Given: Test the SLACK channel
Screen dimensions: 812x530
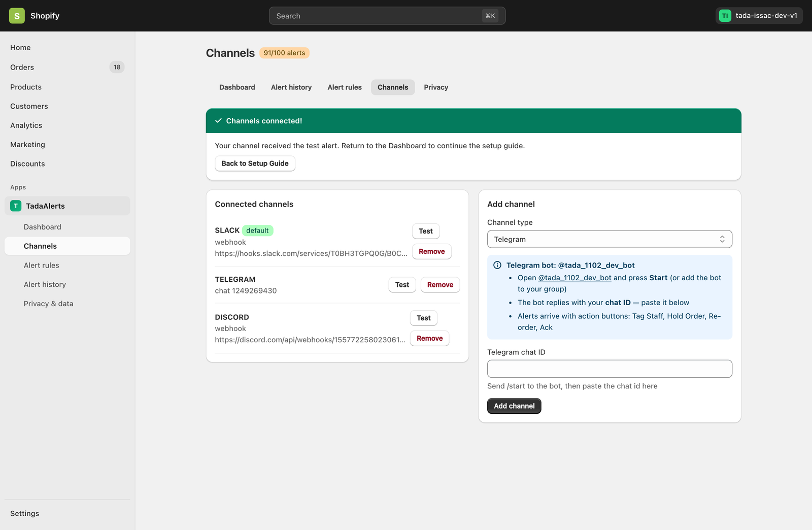Looking at the screenshot, I should 426,231.
